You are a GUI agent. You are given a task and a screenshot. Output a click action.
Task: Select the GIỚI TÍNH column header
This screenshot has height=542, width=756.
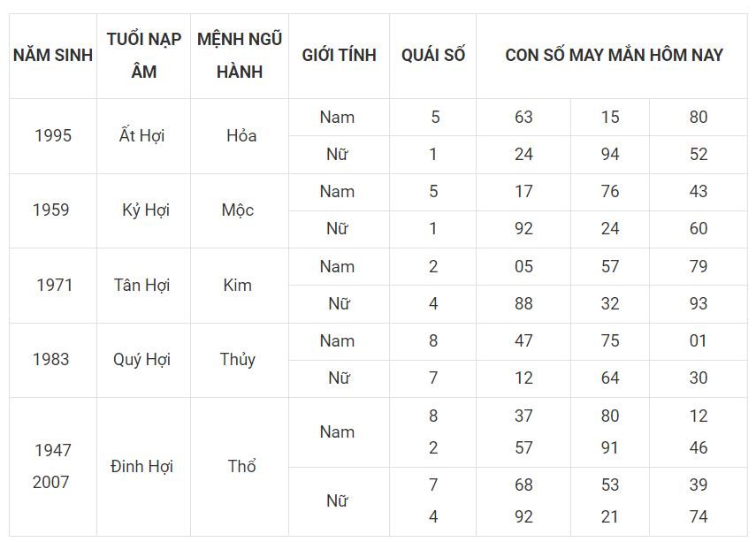coord(339,56)
